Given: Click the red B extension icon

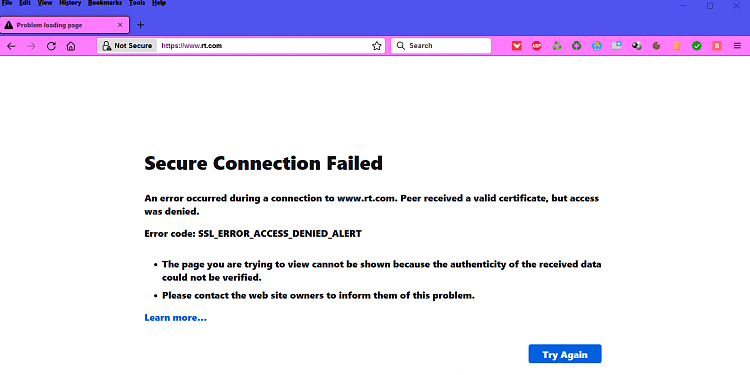Looking at the screenshot, I should 717,46.
